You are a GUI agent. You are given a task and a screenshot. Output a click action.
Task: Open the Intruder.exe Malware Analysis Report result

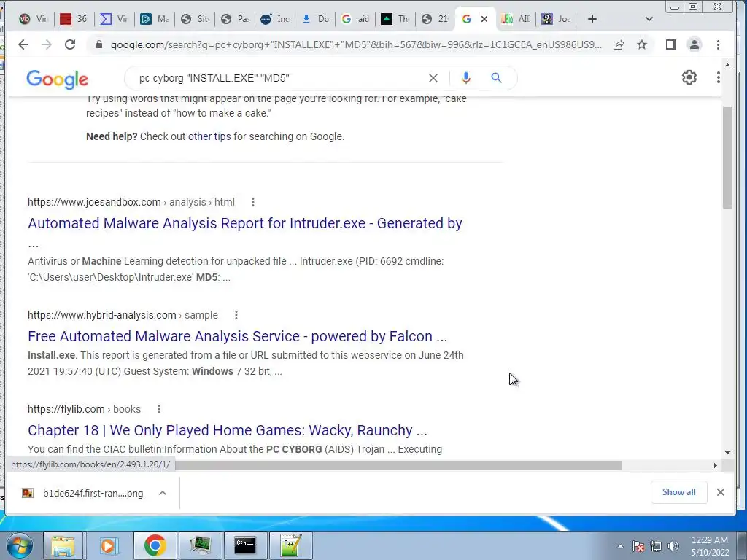[x=245, y=223]
